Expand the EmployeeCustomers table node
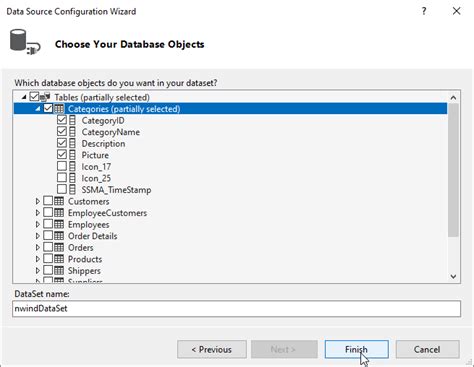 coord(38,213)
